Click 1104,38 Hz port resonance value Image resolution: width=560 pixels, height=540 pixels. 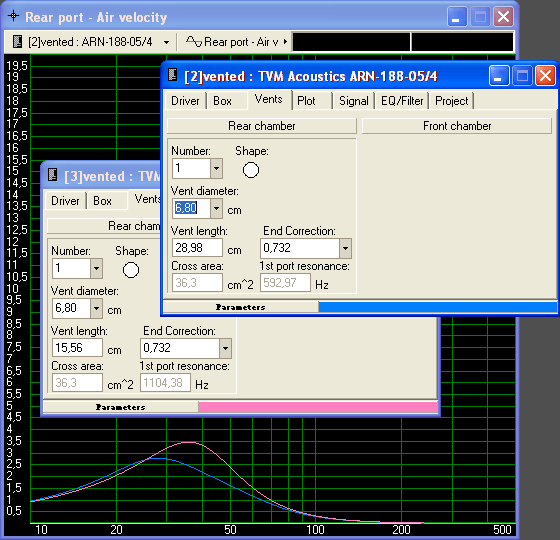coord(165,383)
